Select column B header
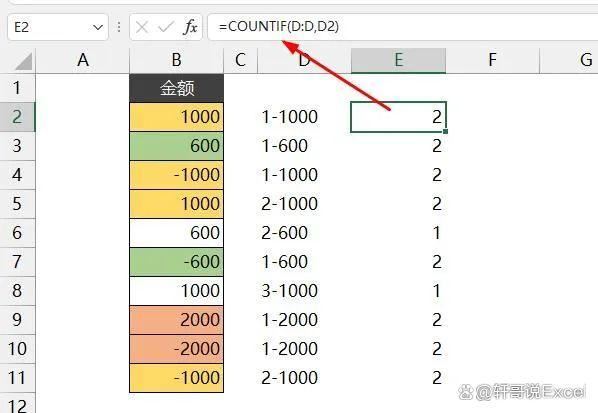 click(x=176, y=60)
